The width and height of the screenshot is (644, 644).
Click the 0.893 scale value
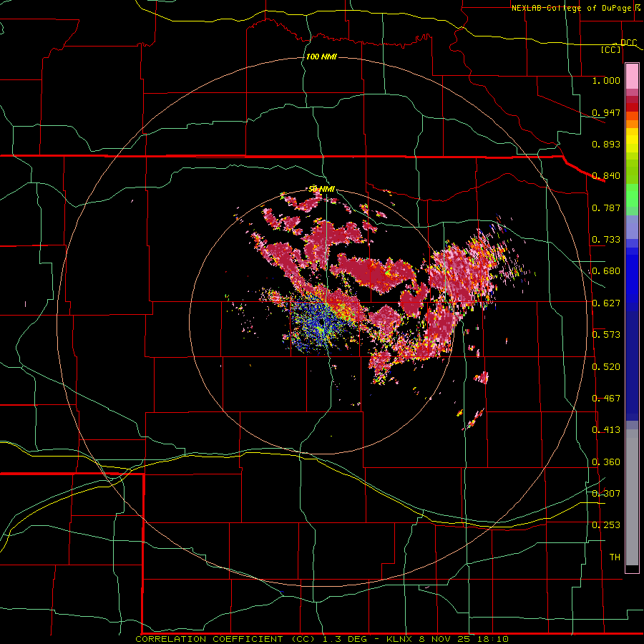(606, 144)
